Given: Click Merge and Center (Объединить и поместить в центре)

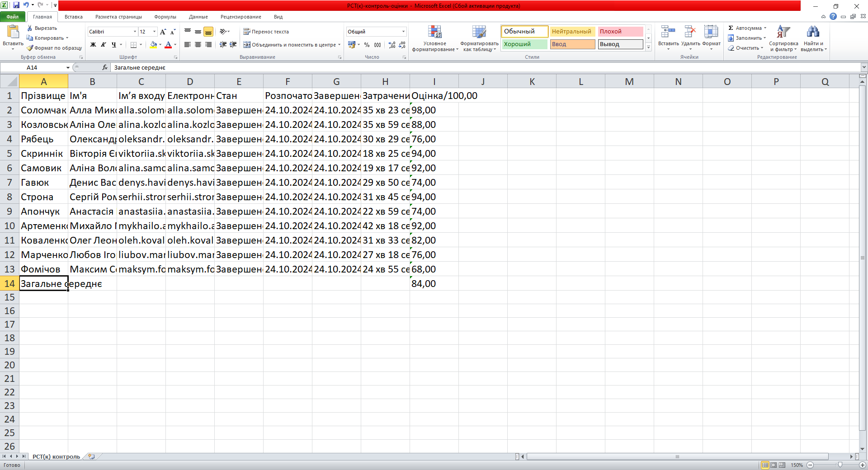Looking at the screenshot, I should (289, 45).
